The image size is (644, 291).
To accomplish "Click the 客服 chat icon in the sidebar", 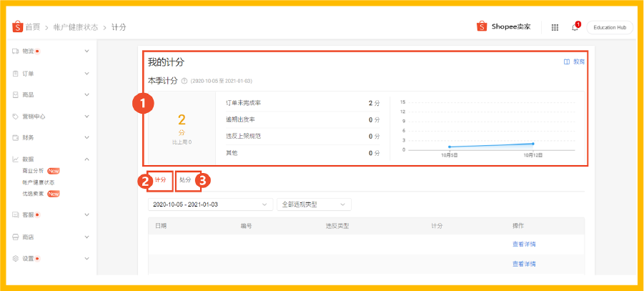I will [x=16, y=214].
